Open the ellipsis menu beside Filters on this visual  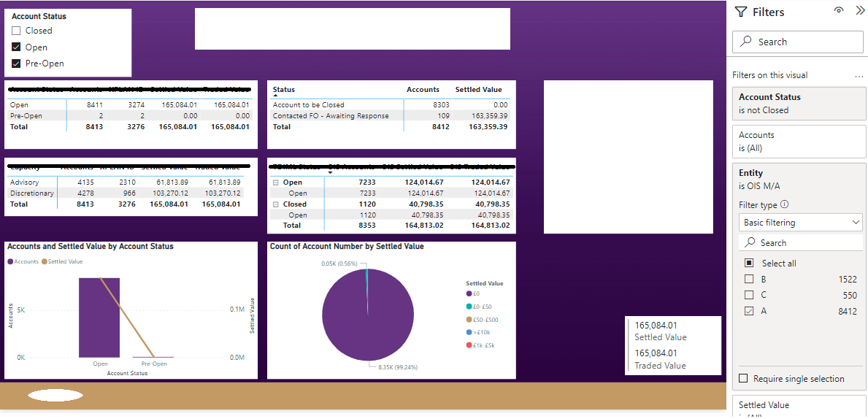coord(859,76)
